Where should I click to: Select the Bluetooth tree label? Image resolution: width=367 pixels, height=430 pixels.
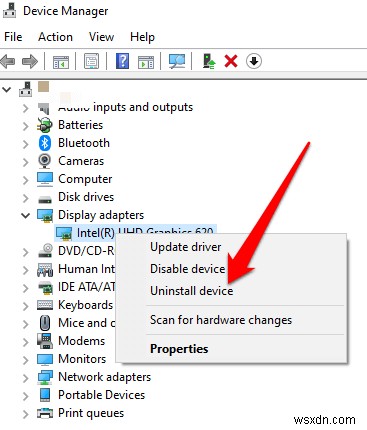tap(84, 143)
